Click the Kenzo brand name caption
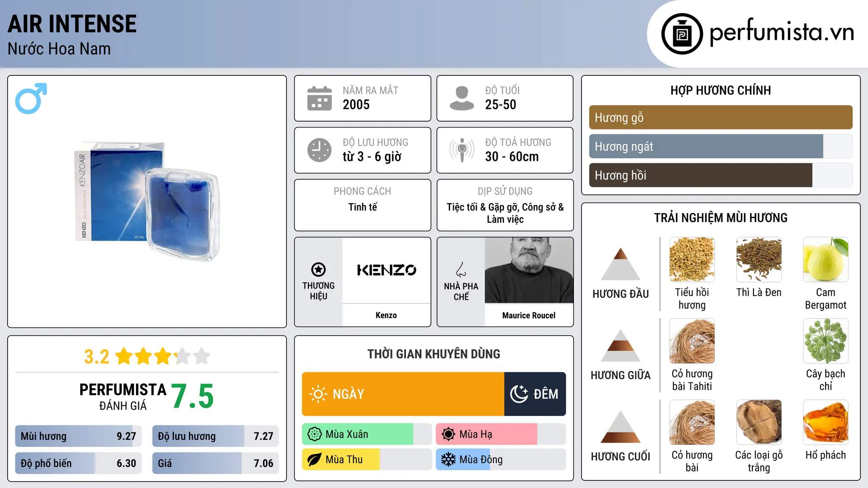 click(x=386, y=315)
